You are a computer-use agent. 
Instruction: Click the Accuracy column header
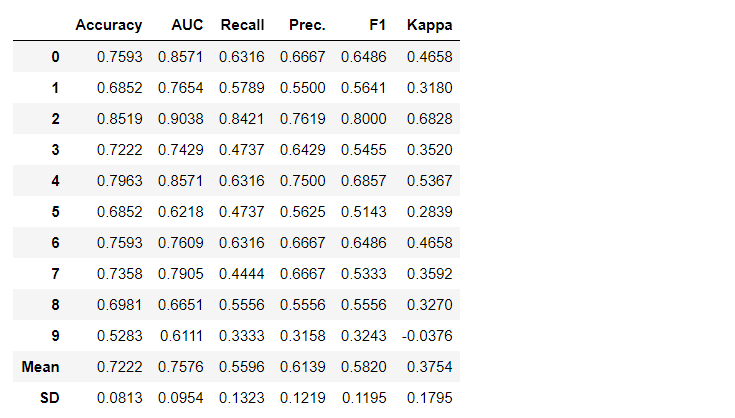tap(109, 25)
